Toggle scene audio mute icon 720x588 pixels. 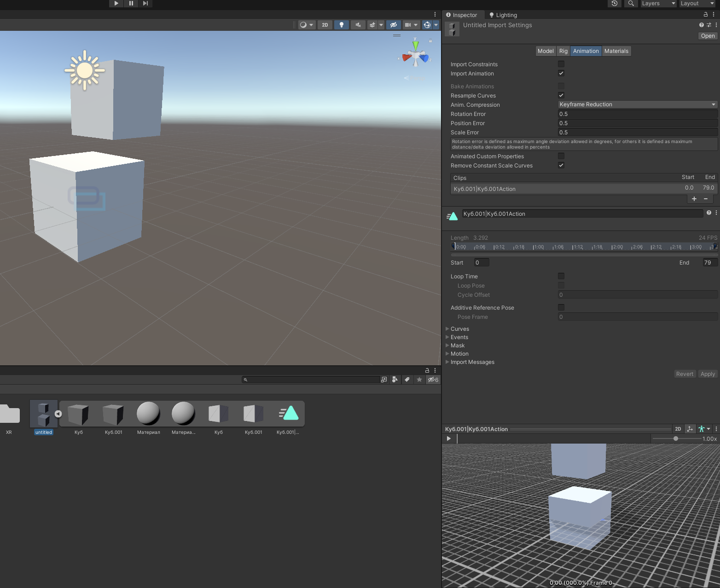point(358,25)
